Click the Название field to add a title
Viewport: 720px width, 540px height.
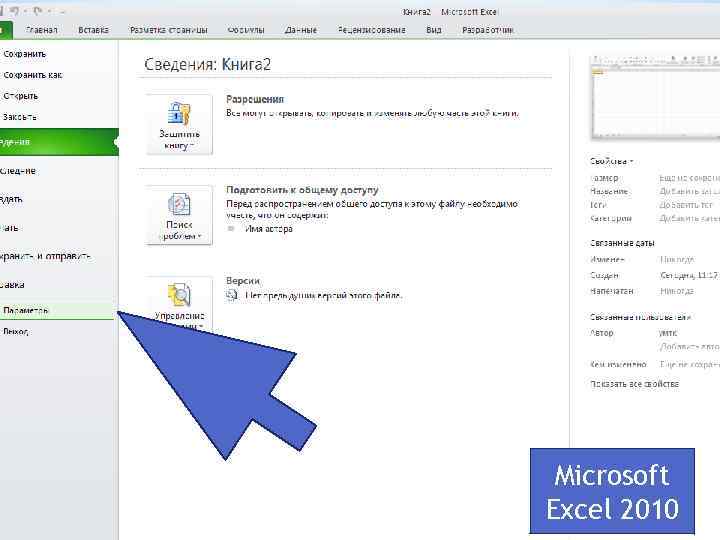point(689,191)
